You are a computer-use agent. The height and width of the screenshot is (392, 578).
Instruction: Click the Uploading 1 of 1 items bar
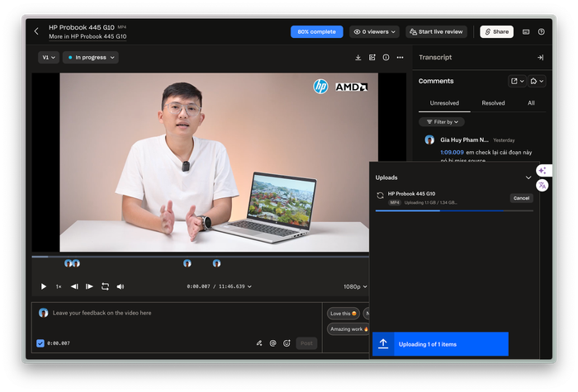(x=440, y=344)
